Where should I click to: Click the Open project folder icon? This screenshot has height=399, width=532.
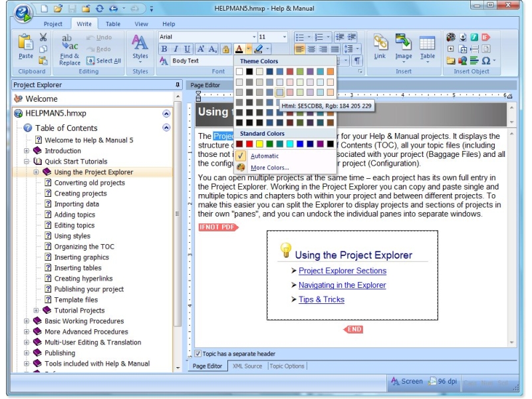[x=59, y=8]
